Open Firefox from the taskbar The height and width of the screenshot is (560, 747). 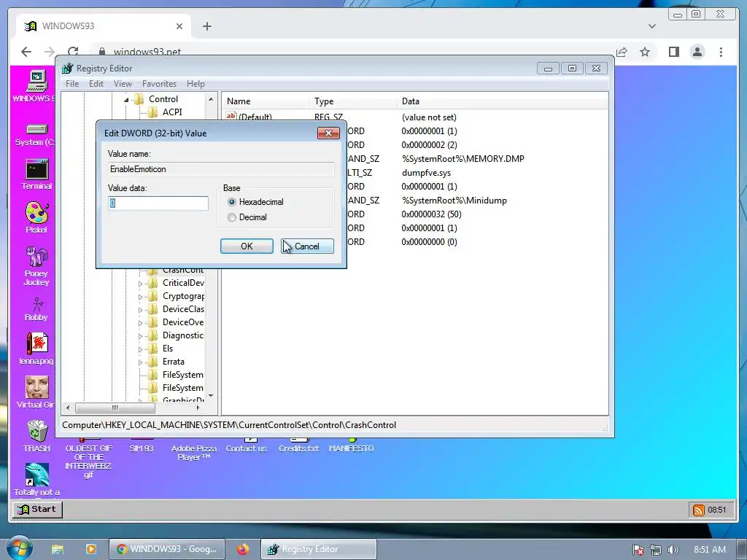[243, 549]
